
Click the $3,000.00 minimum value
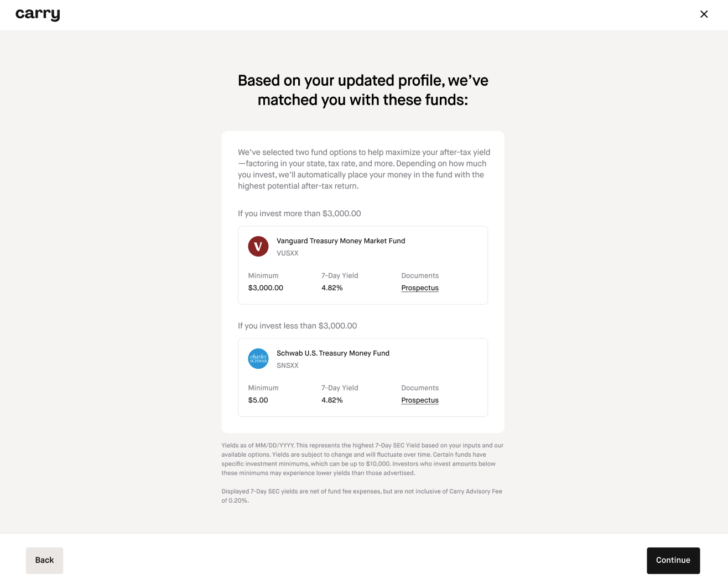click(x=266, y=288)
